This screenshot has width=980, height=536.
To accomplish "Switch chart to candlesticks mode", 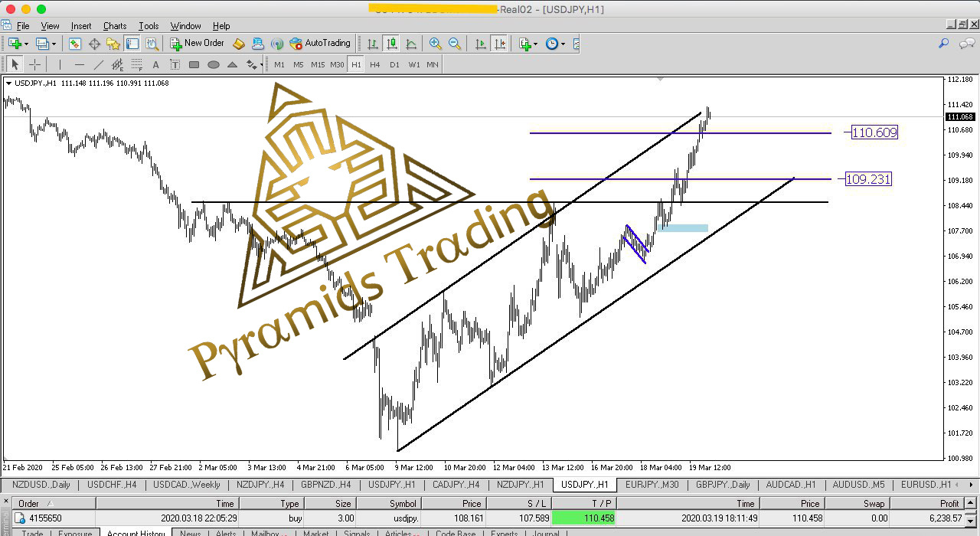I will point(392,44).
